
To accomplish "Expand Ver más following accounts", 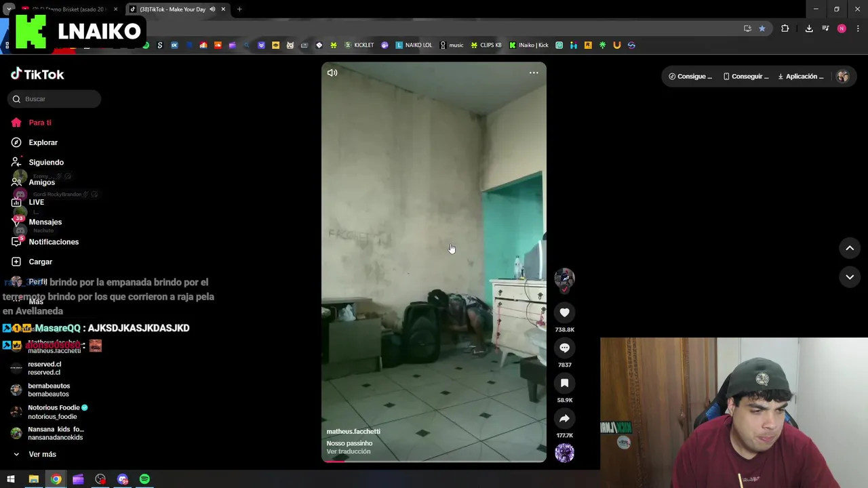I will coord(35,454).
